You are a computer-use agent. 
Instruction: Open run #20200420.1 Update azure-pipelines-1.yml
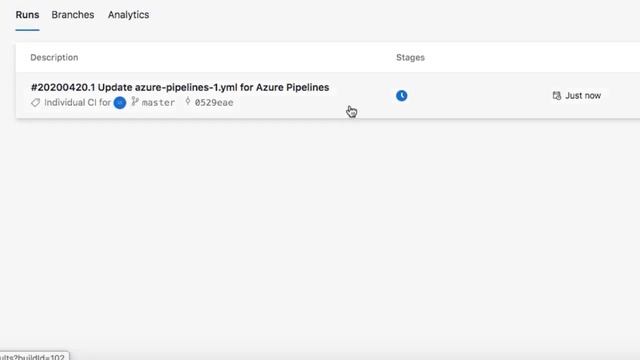point(180,87)
